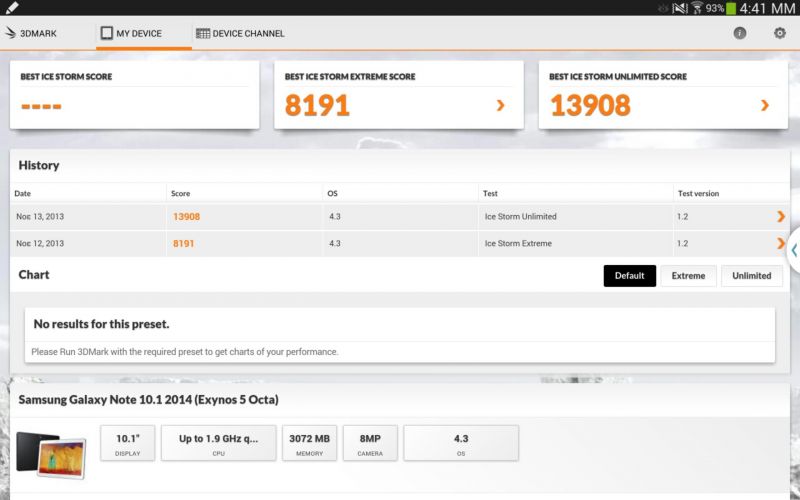Tap the Device Channel grid icon

click(203, 33)
